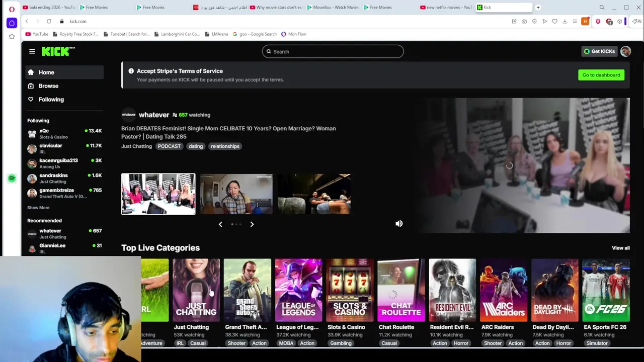Select first featured stream thumbnail

pos(158,194)
